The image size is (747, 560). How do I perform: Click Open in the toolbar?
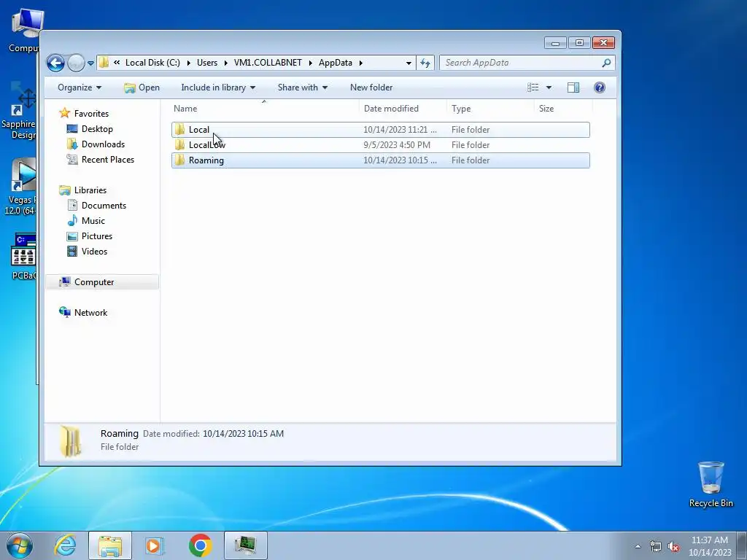click(x=142, y=87)
